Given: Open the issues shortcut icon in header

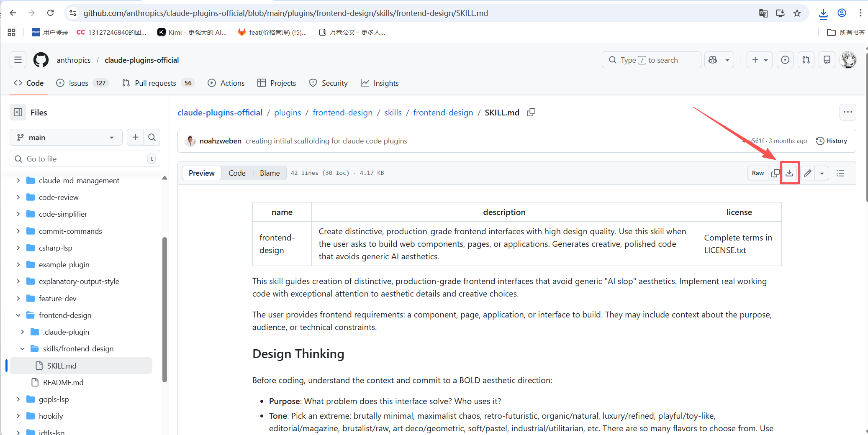Looking at the screenshot, I should (785, 60).
